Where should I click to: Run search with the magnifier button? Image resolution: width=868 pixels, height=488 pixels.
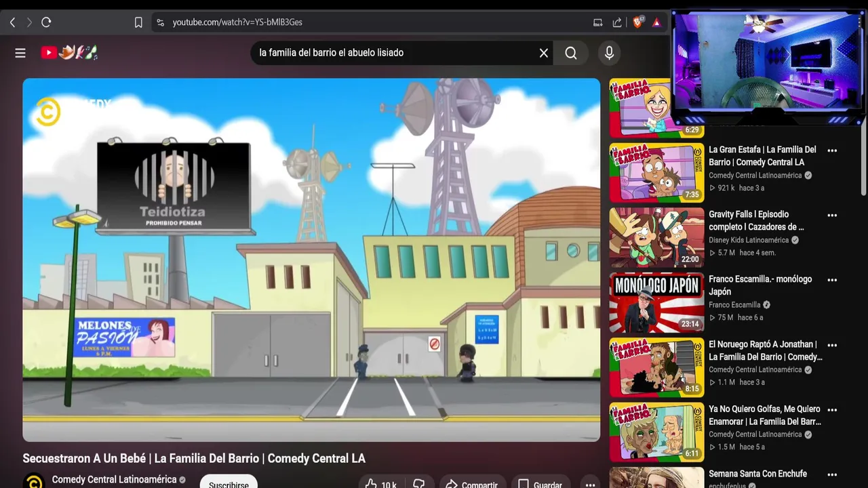(571, 53)
